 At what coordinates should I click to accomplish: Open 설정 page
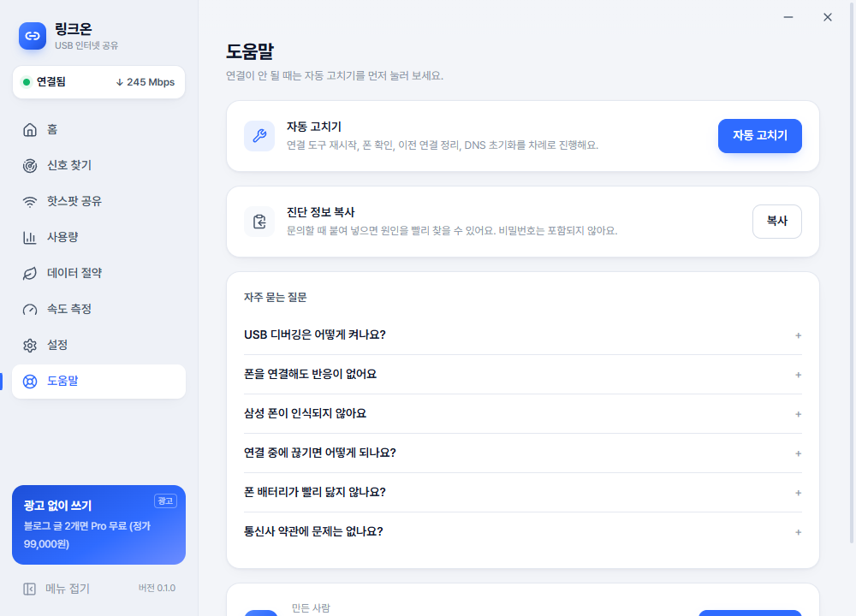[98, 346]
